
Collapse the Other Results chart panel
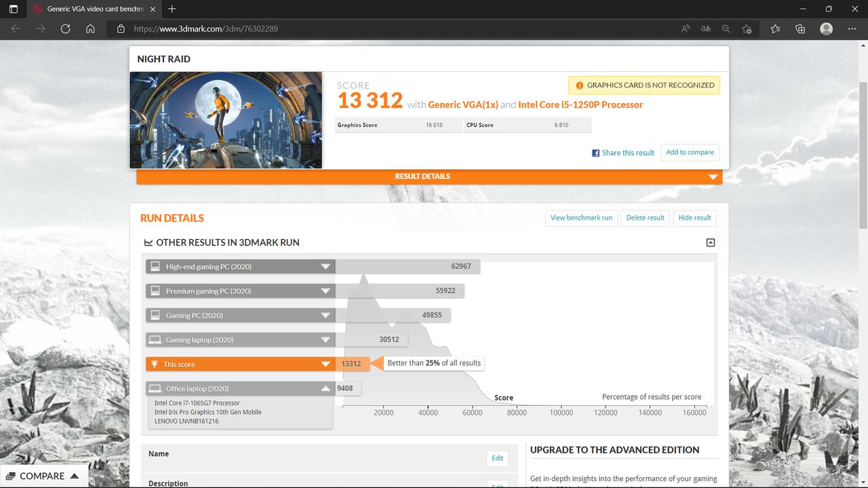(x=709, y=242)
